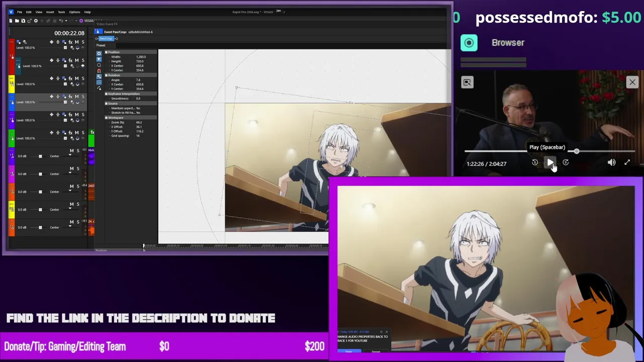Collapse the Workspace property group
This screenshot has width=644, height=362.
coord(106,117)
